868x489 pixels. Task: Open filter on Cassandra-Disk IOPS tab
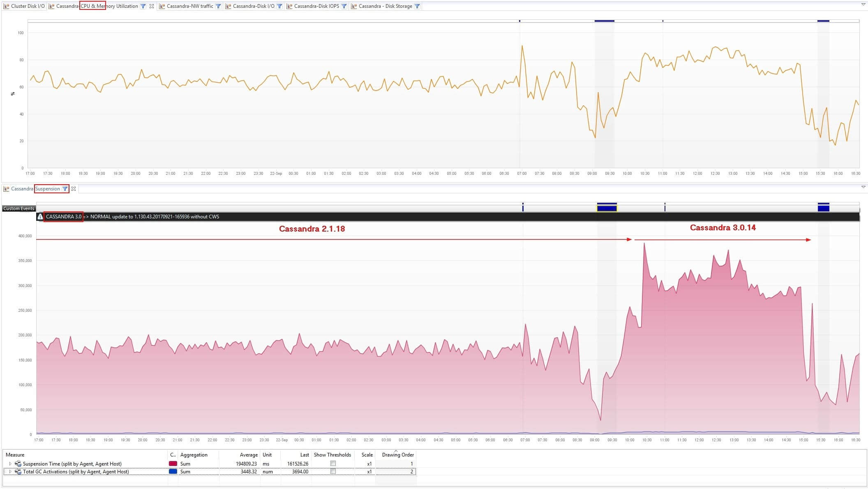344,6
